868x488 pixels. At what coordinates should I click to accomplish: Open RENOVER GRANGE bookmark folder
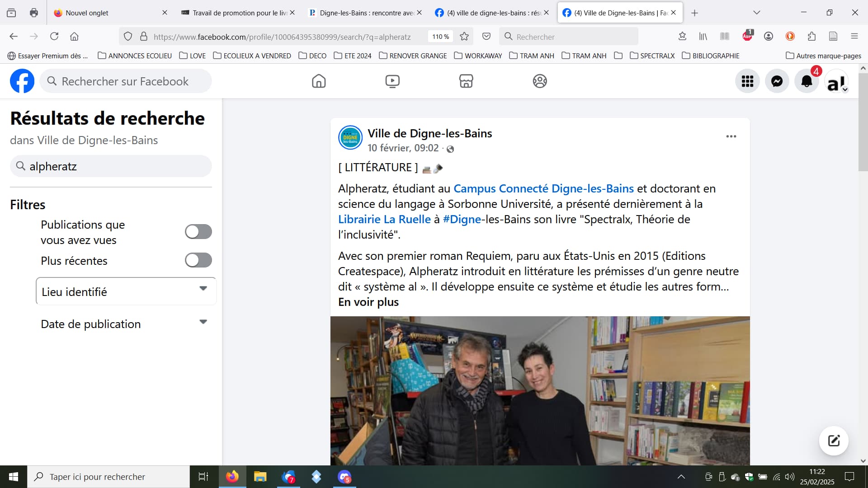point(413,56)
